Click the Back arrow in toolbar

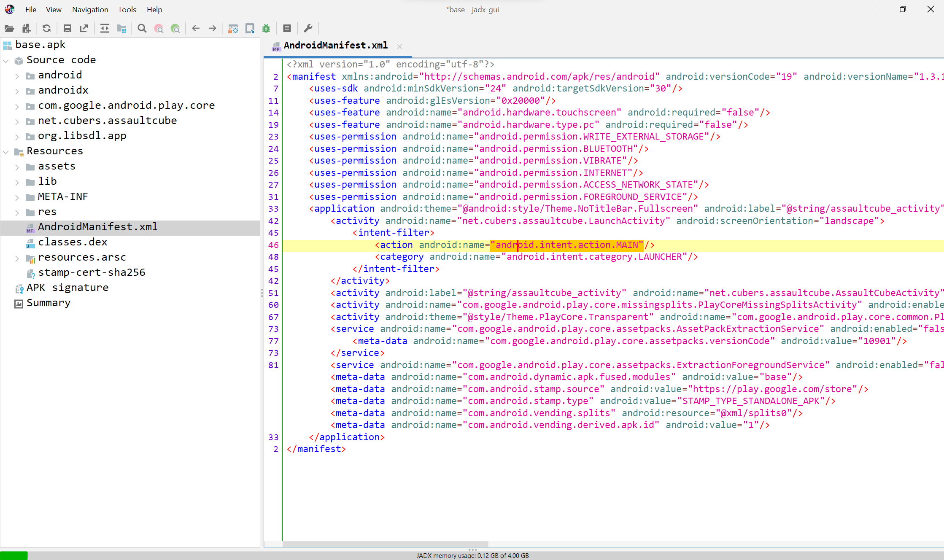(196, 29)
